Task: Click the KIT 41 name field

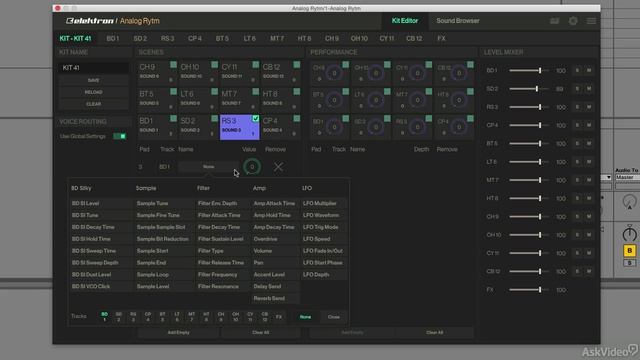Action: click(93, 68)
